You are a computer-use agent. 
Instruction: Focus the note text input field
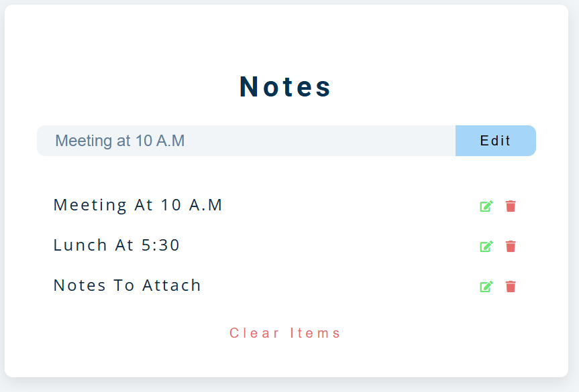(x=246, y=141)
